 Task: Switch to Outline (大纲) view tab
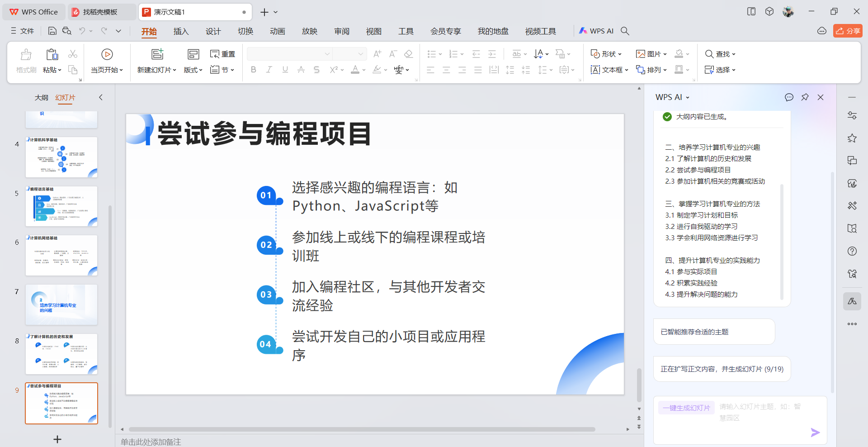click(x=42, y=97)
